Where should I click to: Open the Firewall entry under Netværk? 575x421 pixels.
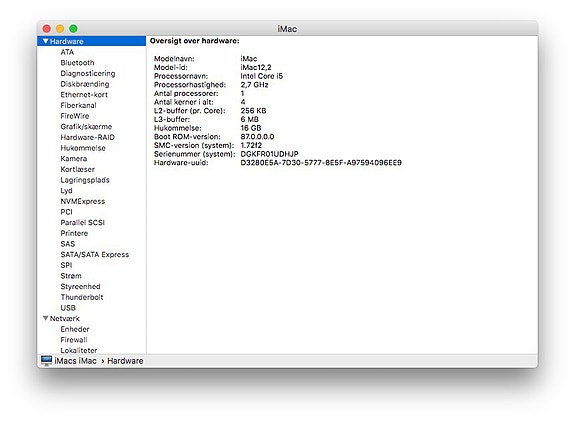coord(74,340)
